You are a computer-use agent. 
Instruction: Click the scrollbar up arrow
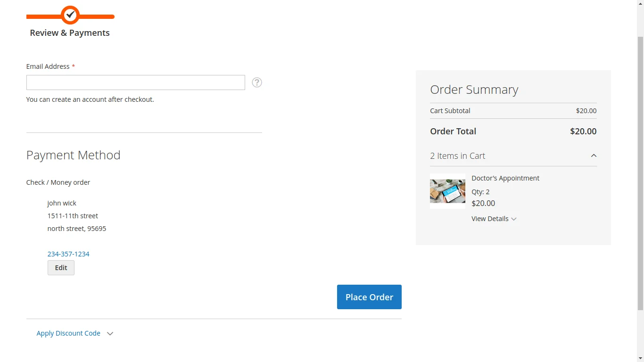point(640,4)
